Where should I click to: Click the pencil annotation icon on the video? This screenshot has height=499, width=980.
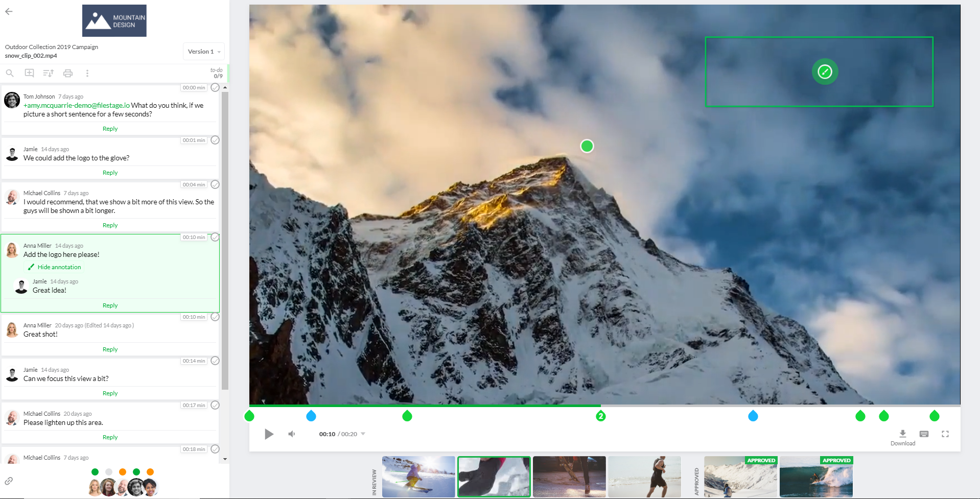825,72
